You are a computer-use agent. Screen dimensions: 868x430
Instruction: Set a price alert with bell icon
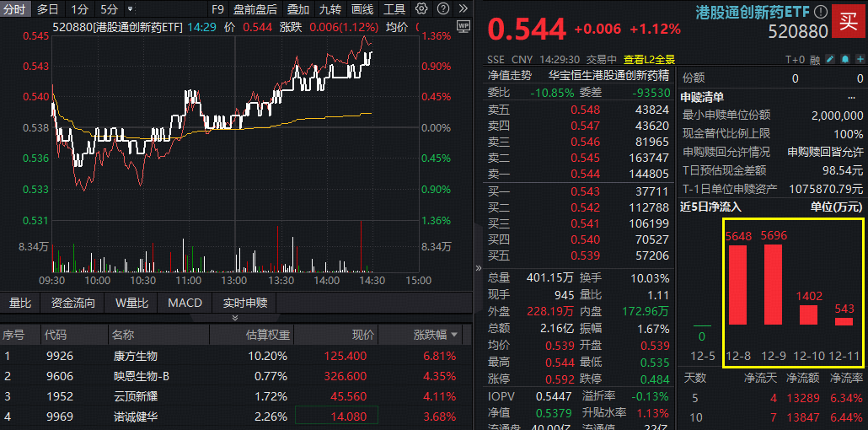pyautogui.click(x=844, y=59)
